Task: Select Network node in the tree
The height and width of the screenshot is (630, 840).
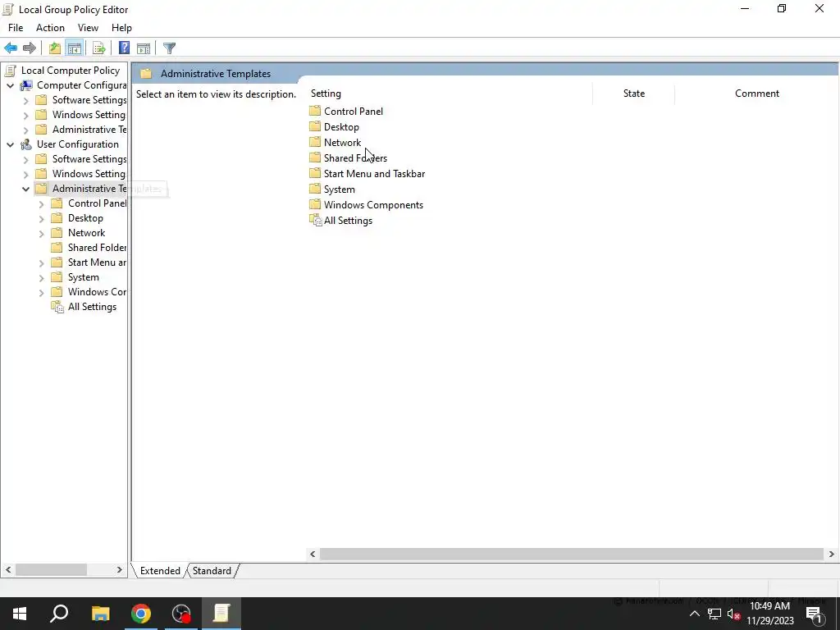Action: pos(86,232)
